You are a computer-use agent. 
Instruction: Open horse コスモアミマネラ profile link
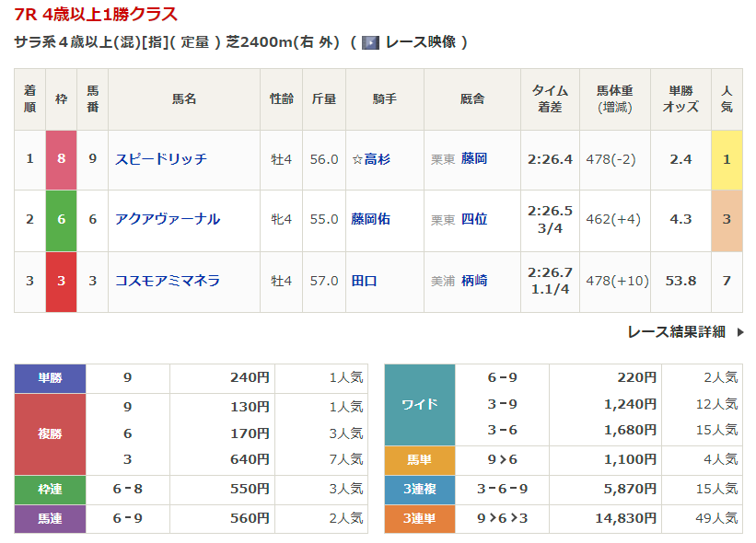tap(168, 281)
